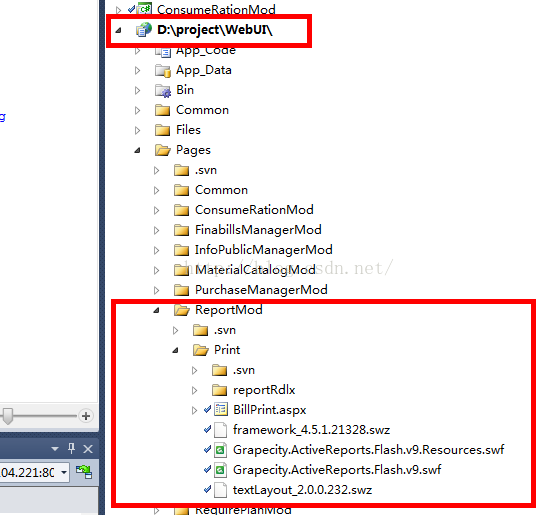The height and width of the screenshot is (515, 558).
Task: Collapse the Print folder
Action: click(175, 351)
